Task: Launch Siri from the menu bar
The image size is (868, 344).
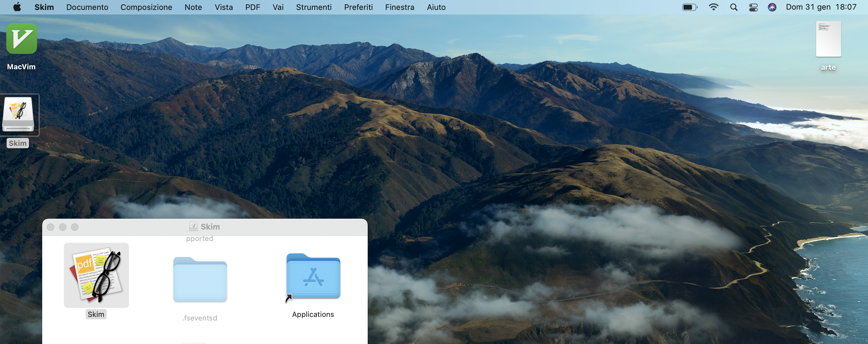Action: (772, 7)
